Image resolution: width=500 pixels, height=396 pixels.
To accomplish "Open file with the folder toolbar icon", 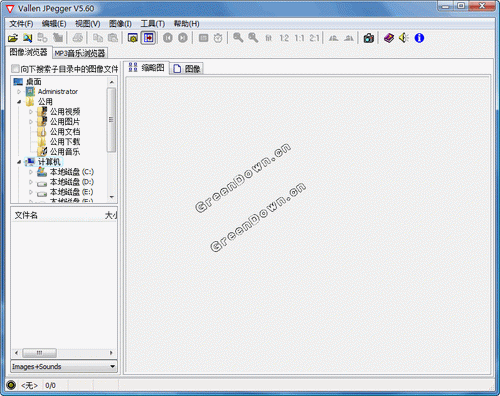I will tap(13, 38).
